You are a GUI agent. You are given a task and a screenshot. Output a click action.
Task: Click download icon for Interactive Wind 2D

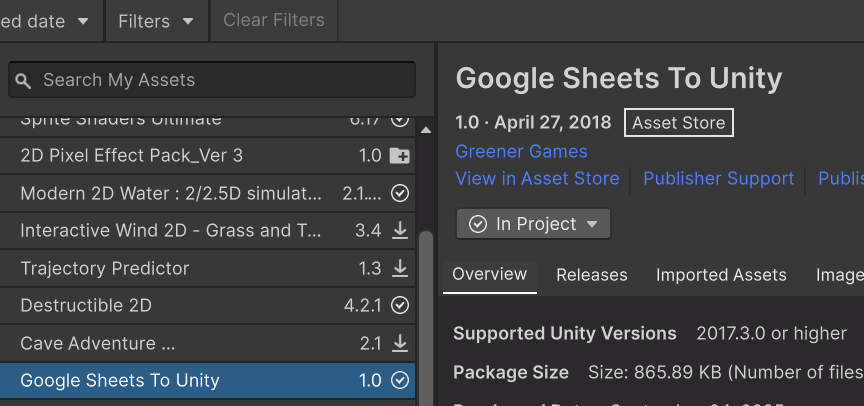(400, 231)
